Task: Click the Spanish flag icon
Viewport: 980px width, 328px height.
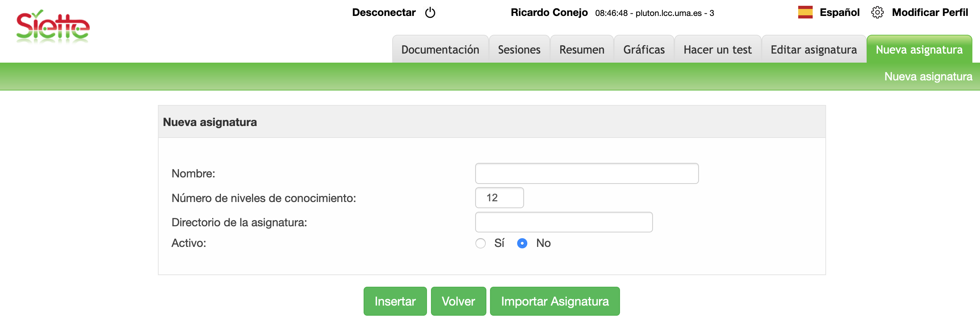Action: 805,13
